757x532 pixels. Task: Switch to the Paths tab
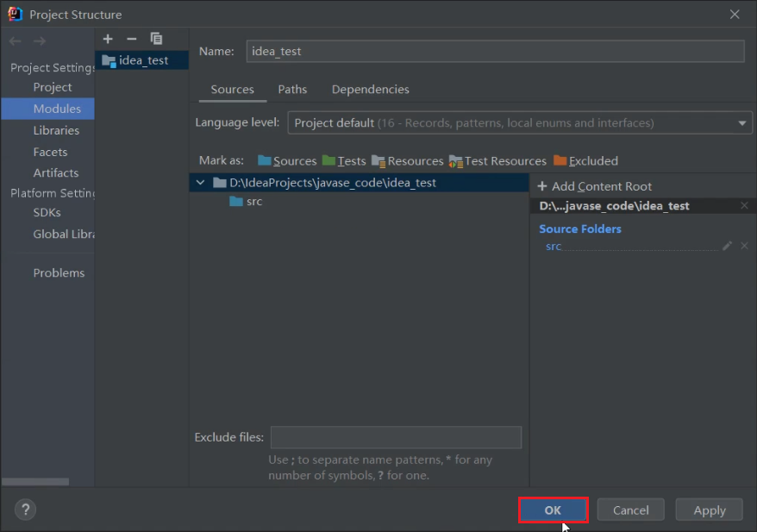click(292, 90)
